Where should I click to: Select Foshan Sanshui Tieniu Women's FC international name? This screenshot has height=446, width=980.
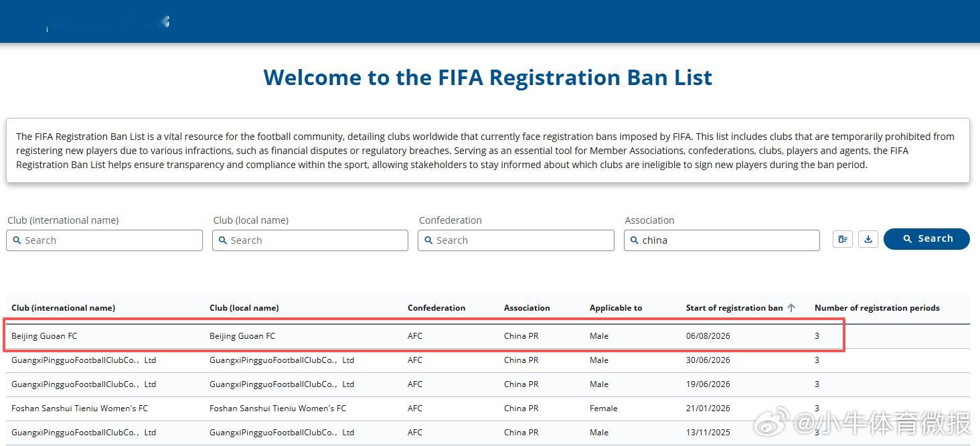pyautogui.click(x=80, y=408)
